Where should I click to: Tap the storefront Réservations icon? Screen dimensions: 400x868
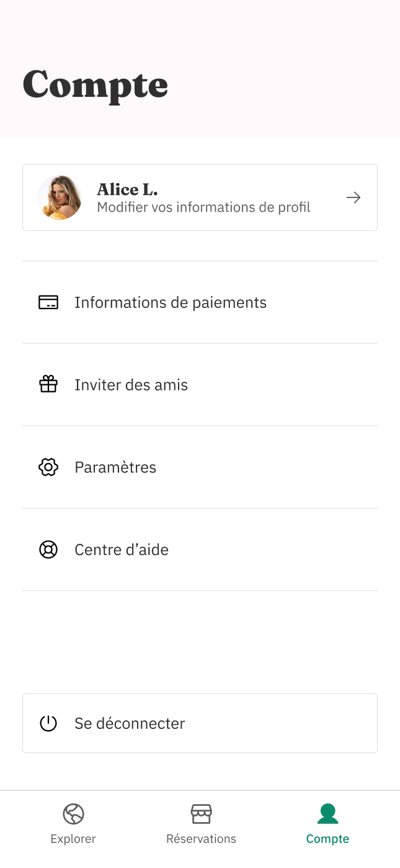(201, 813)
